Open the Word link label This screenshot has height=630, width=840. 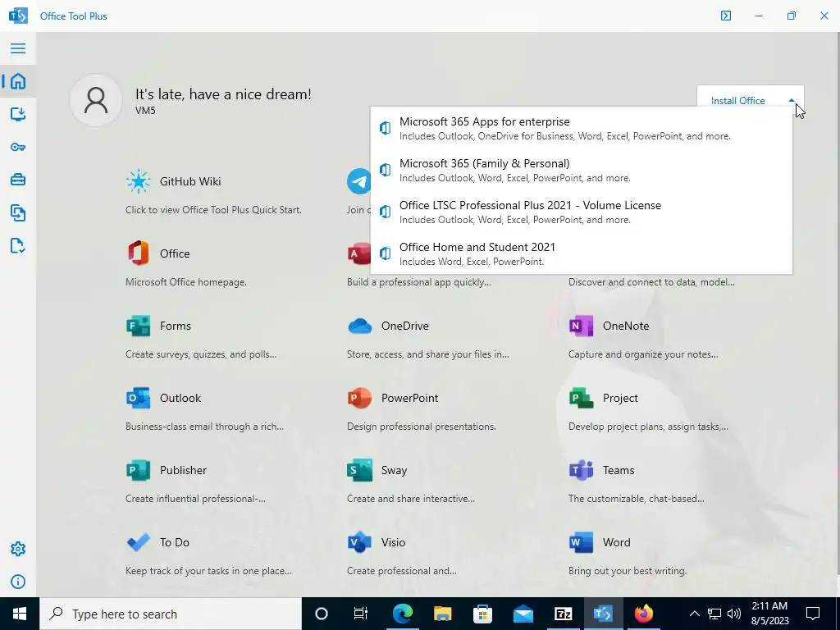pyautogui.click(x=616, y=543)
